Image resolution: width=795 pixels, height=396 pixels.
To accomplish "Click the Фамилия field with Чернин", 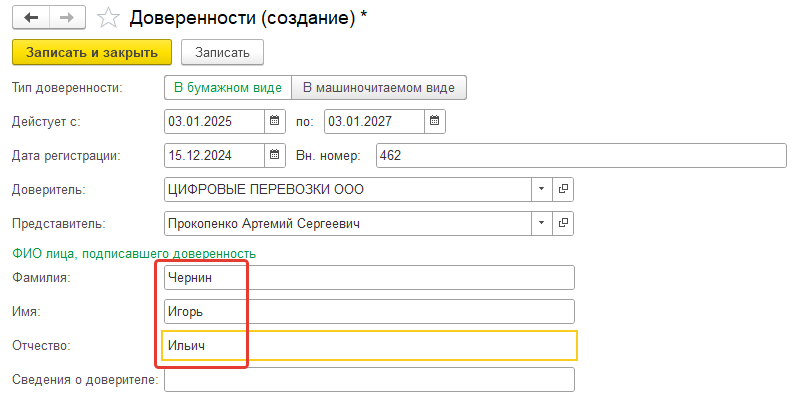I will click(x=369, y=277).
